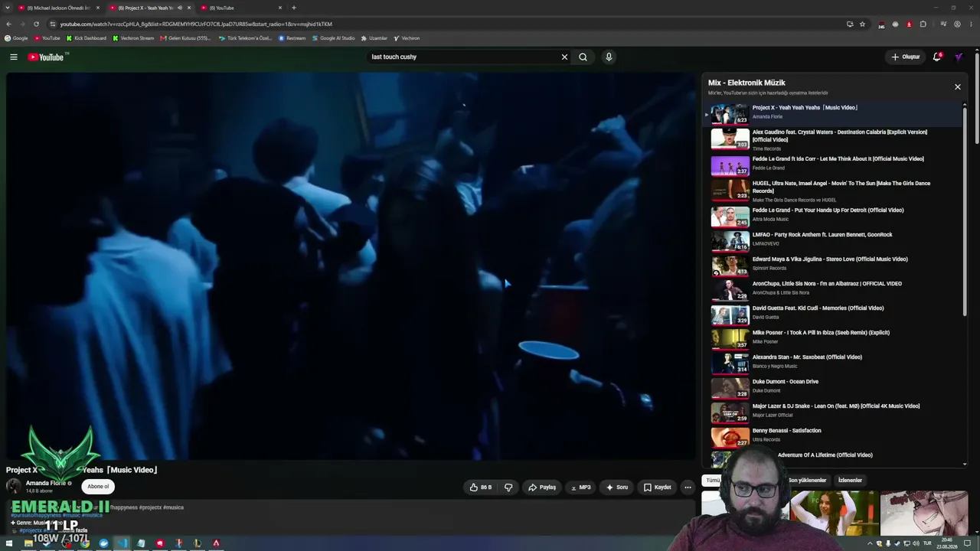Open Restream bookmark
This screenshot has height=551, width=980.
click(x=292, y=38)
